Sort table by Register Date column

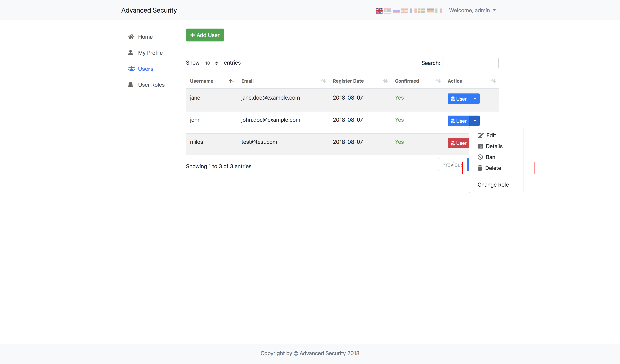tap(348, 81)
